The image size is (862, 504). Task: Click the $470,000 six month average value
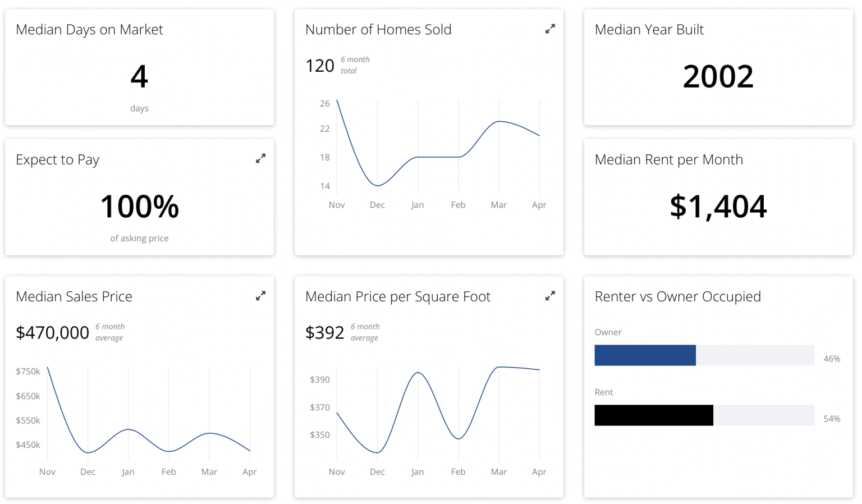pyautogui.click(x=52, y=333)
